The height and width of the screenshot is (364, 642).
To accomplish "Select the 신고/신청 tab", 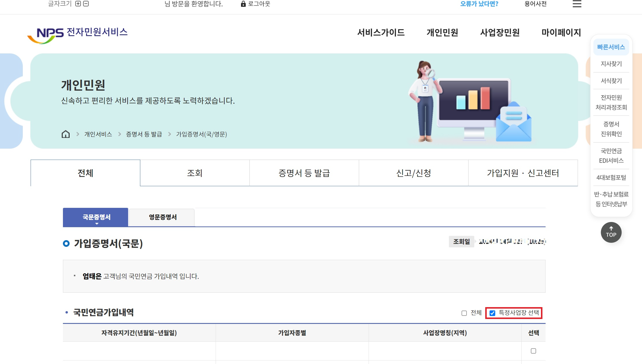I will (x=413, y=173).
